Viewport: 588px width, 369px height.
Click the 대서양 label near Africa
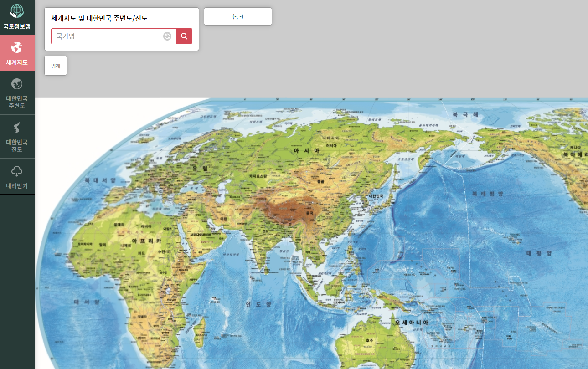click(x=87, y=302)
